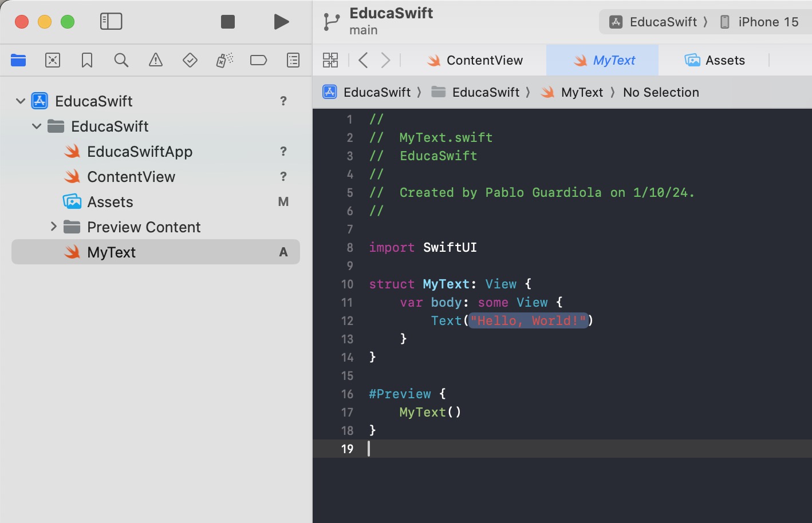Run the EducaSwift project

coord(281,22)
